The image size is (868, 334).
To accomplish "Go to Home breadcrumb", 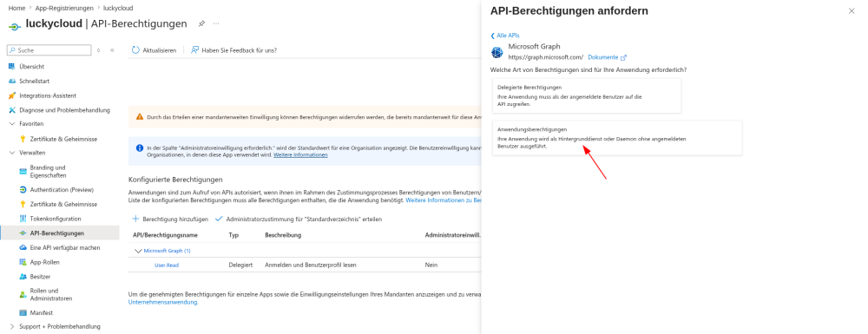I will (16, 9).
